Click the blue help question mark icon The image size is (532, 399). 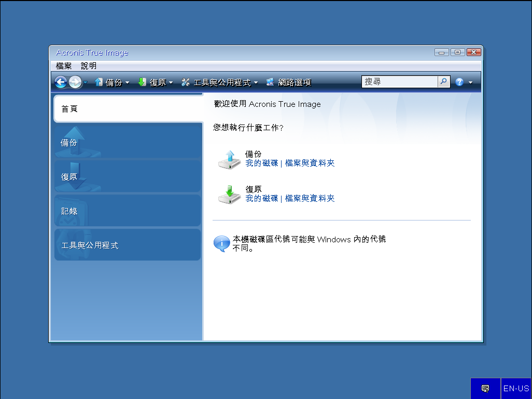(459, 82)
